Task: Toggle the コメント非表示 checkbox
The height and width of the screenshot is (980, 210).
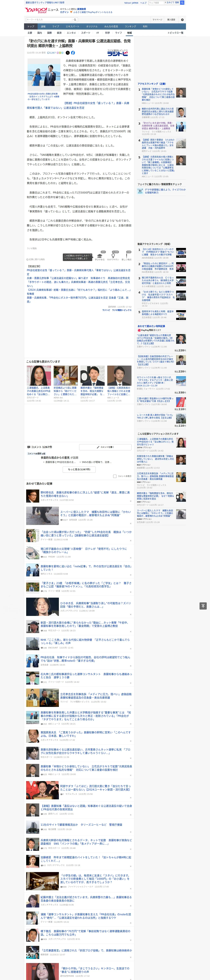Action: point(115,476)
